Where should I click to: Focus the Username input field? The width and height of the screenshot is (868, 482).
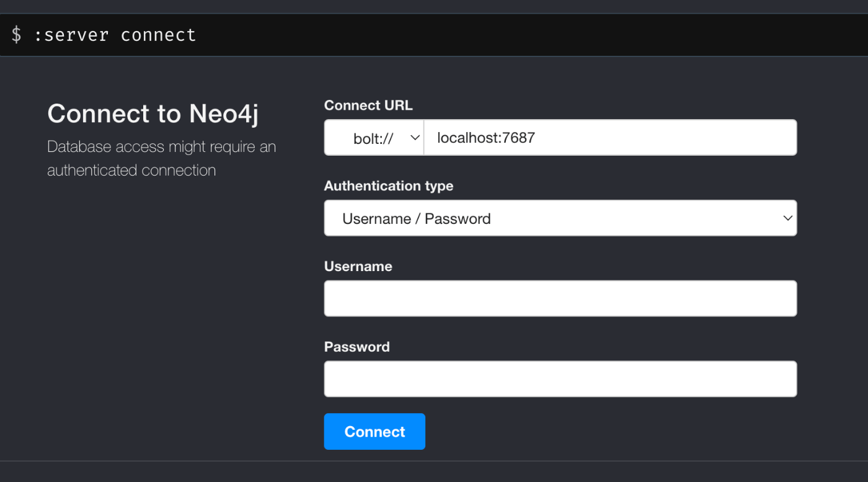(560, 298)
